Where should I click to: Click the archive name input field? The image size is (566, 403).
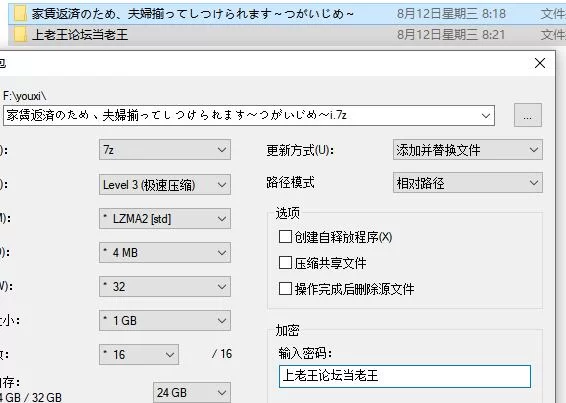[x=249, y=116]
